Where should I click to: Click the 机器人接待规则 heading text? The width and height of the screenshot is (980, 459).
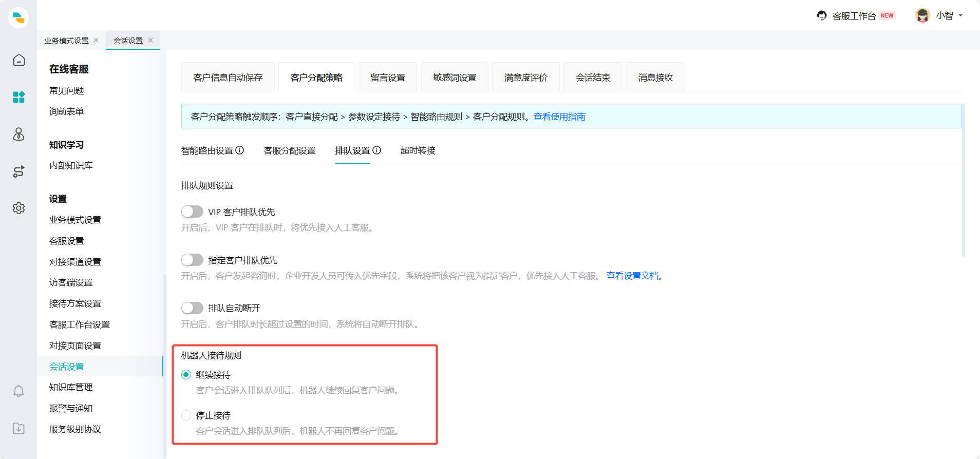211,355
